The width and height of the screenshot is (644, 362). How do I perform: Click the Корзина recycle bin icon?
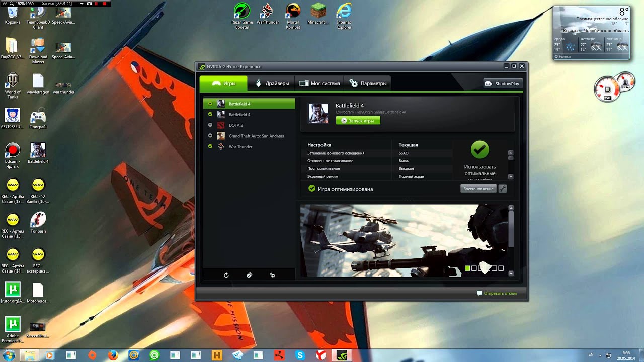pyautogui.click(x=13, y=15)
